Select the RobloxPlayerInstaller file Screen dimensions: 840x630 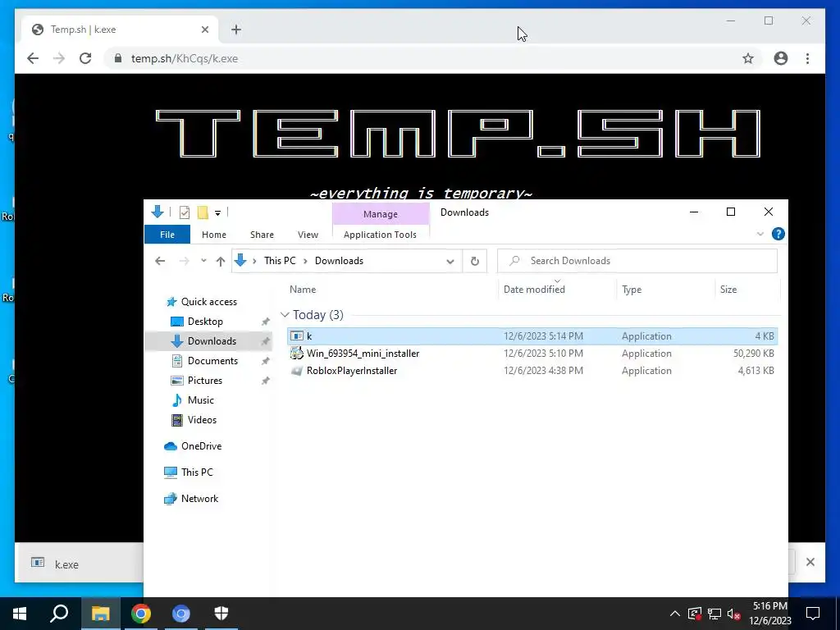click(532, 370)
